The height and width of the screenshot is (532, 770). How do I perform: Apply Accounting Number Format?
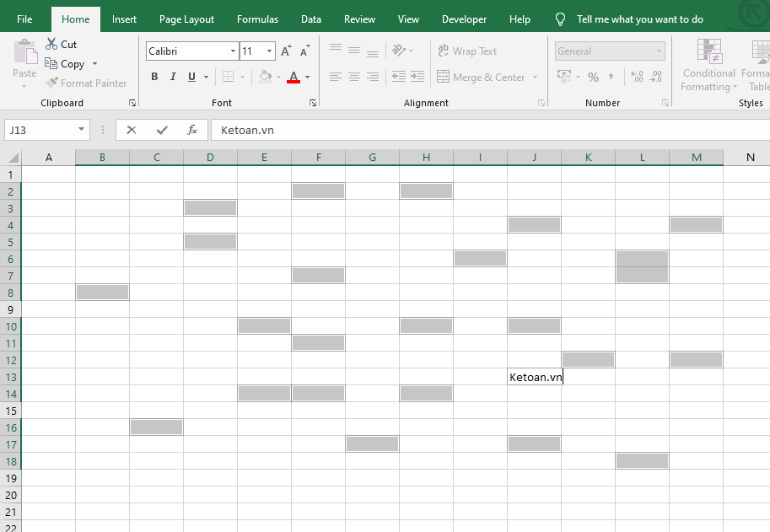pos(564,77)
